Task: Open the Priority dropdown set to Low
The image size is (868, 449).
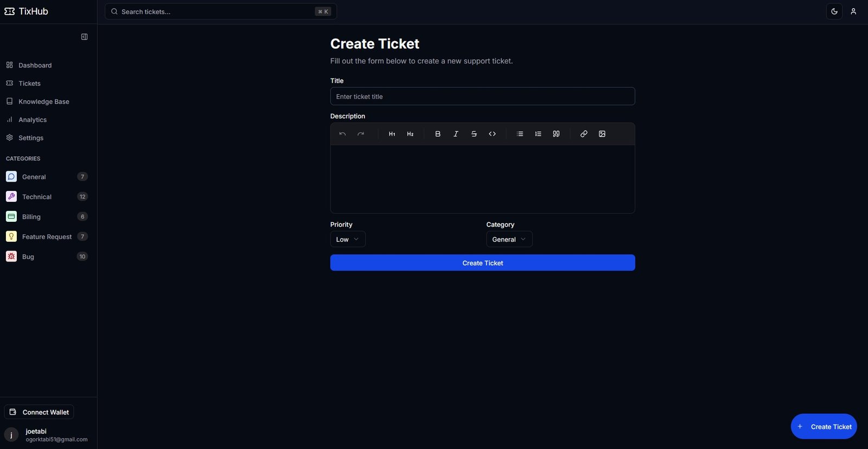Action: pos(348,239)
